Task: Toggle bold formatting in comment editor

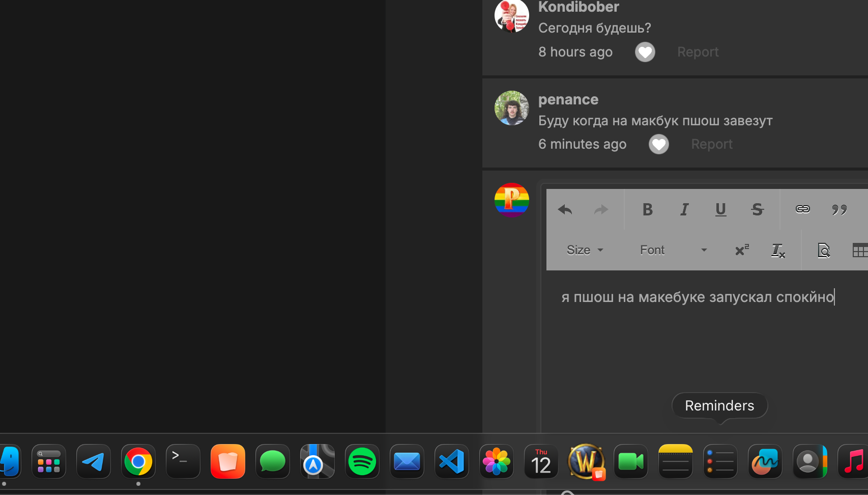Action: click(x=647, y=210)
